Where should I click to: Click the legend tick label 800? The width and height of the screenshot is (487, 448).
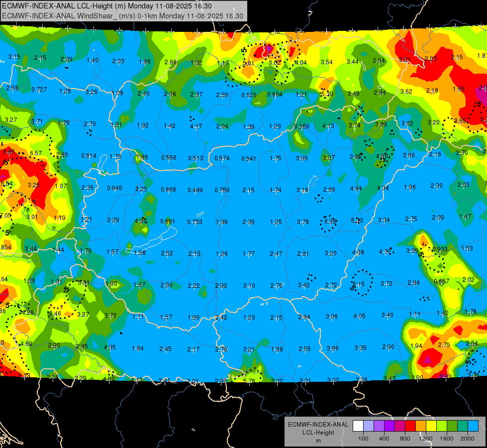[x=405, y=439]
